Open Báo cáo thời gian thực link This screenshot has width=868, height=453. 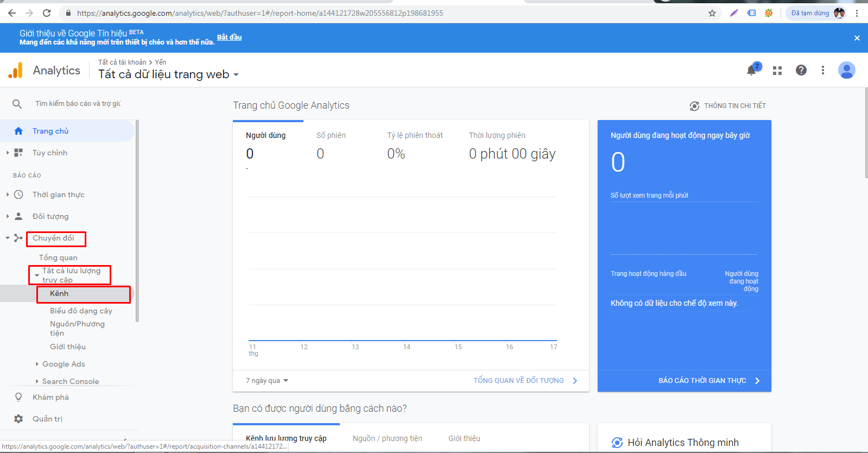tap(709, 381)
